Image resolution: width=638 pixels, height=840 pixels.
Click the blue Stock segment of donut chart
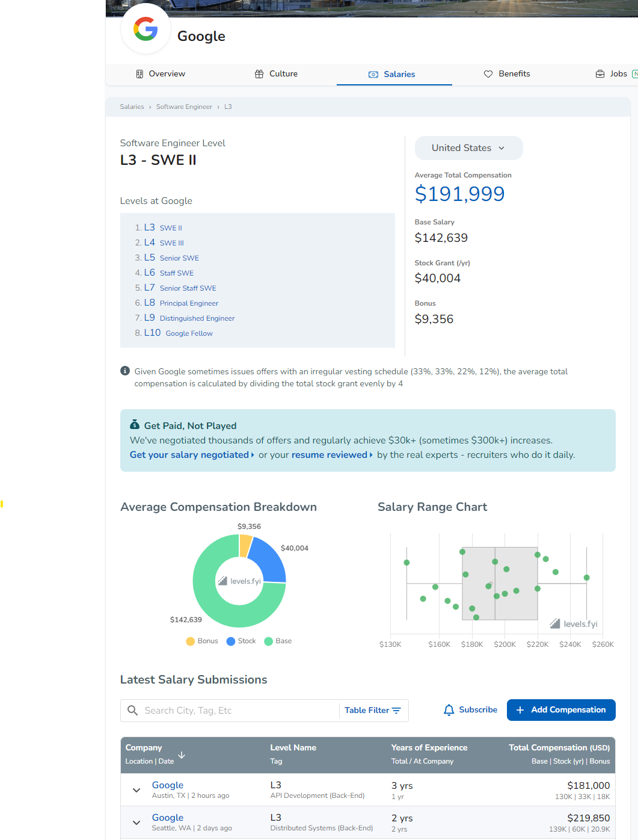[x=269, y=561]
